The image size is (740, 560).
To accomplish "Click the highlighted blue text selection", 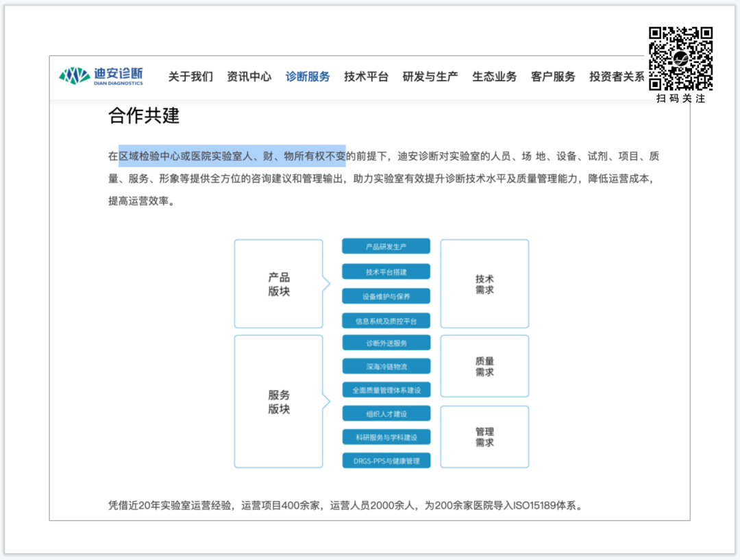I will click(x=232, y=156).
